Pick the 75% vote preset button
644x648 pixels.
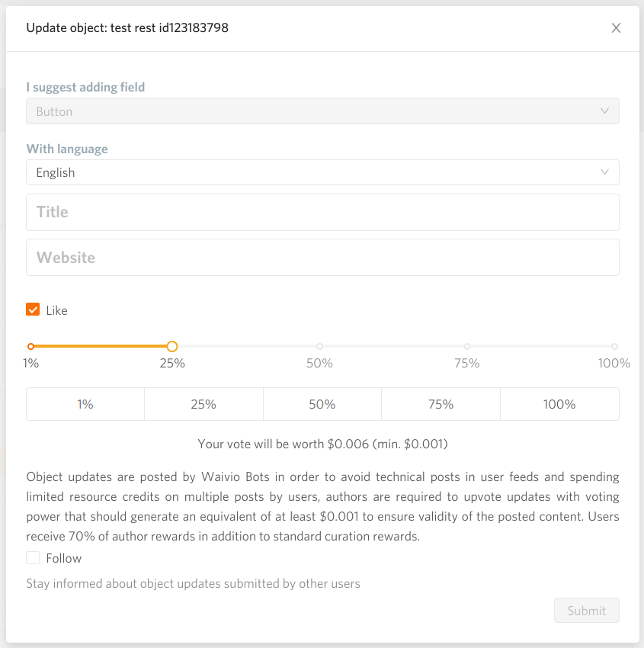tap(441, 404)
